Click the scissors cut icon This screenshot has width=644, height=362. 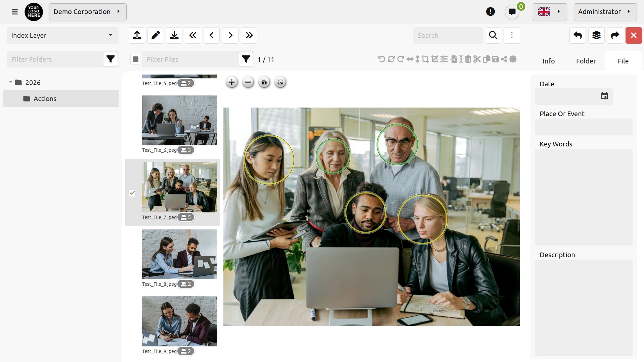[477, 59]
